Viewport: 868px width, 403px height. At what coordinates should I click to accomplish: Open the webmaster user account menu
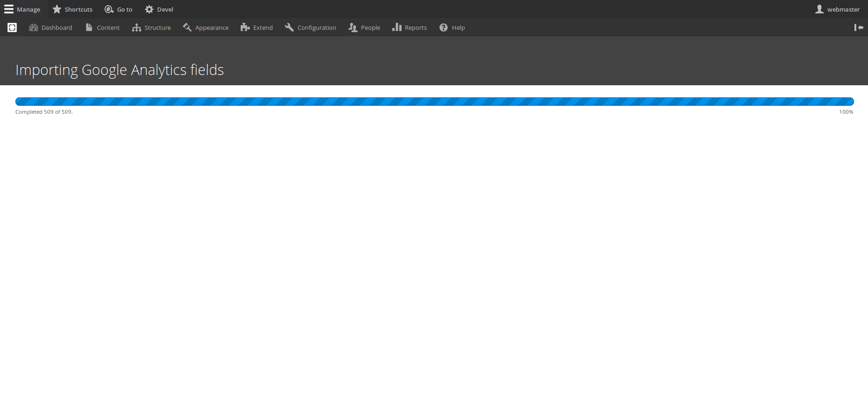tap(819, 9)
